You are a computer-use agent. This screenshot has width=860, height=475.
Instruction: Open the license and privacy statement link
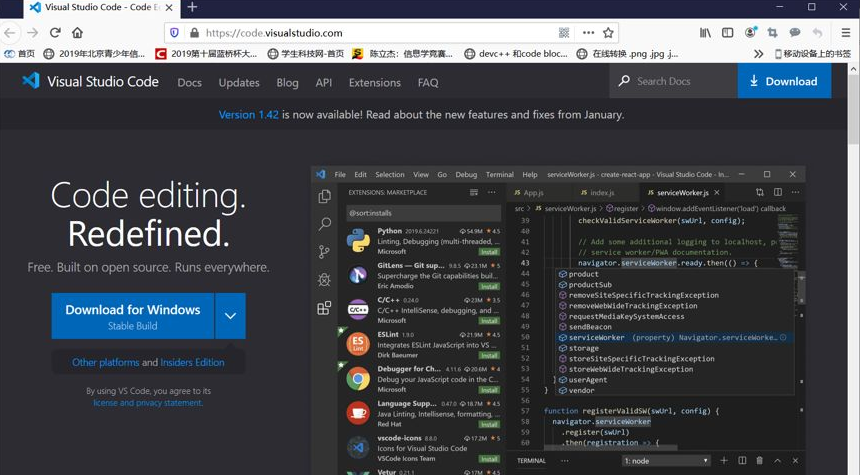pyautogui.click(x=148, y=403)
